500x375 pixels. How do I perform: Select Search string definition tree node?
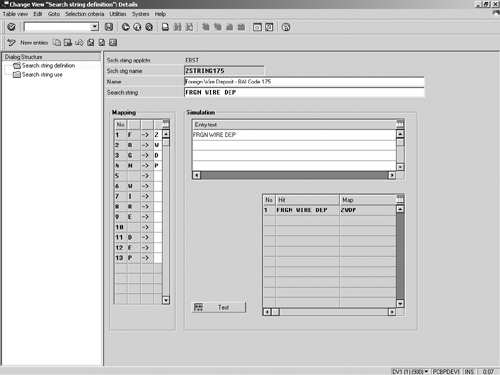coord(48,66)
